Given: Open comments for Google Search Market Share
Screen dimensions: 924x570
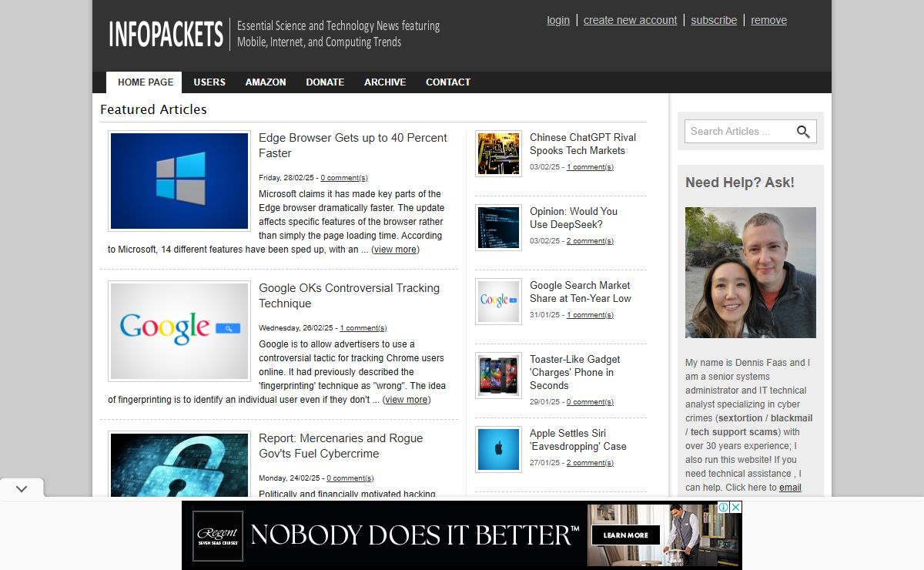Looking at the screenshot, I should click(x=590, y=315).
